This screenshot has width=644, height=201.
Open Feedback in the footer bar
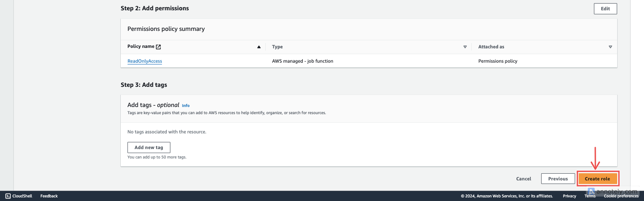pos(49,196)
